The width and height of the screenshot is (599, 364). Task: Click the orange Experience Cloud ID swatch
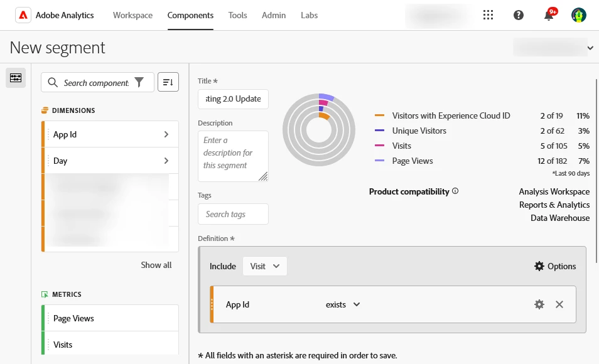[379, 115]
